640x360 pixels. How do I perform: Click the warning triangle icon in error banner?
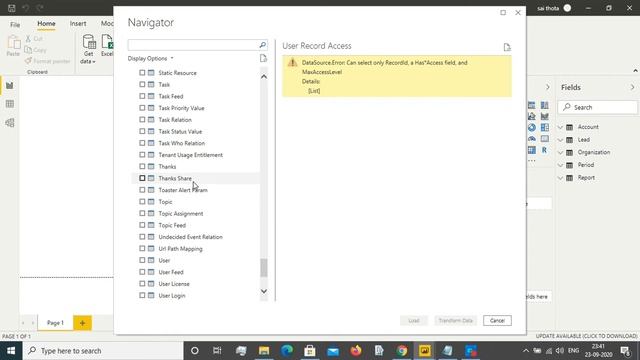click(292, 62)
